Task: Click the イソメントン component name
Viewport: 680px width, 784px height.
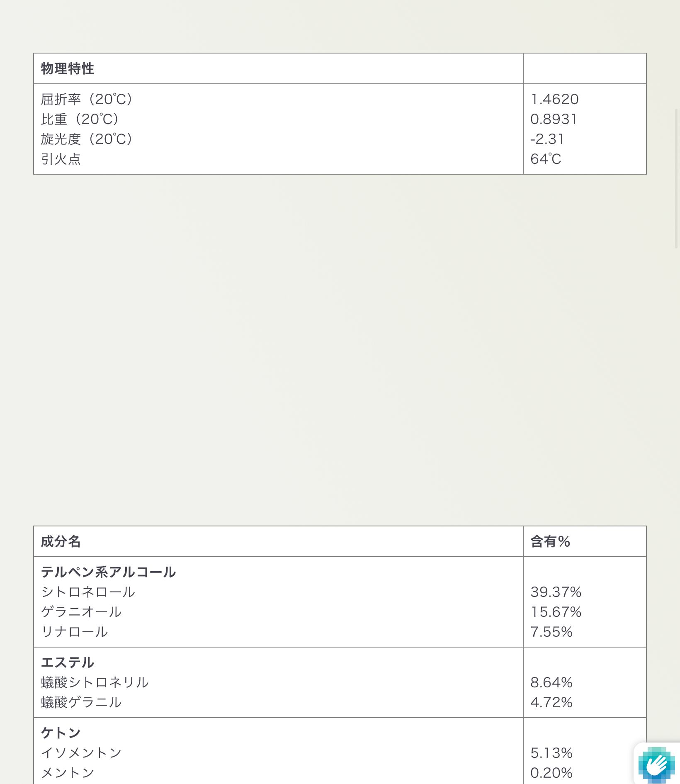Action: coord(81,753)
